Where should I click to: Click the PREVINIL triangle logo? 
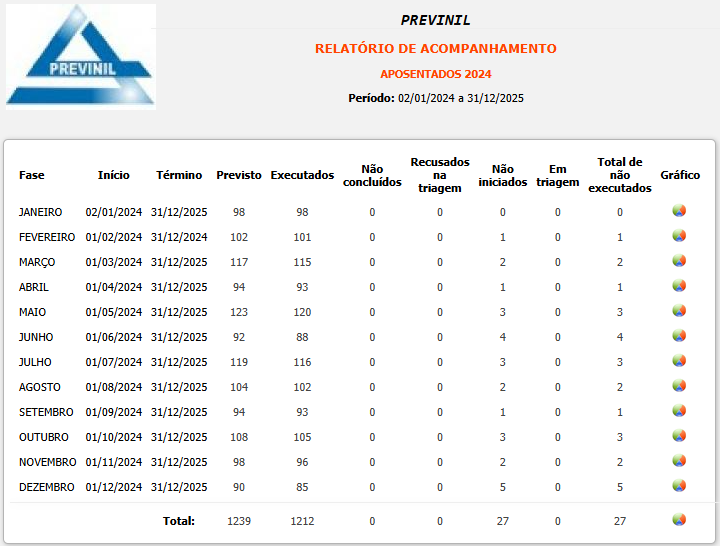click(81, 56)
